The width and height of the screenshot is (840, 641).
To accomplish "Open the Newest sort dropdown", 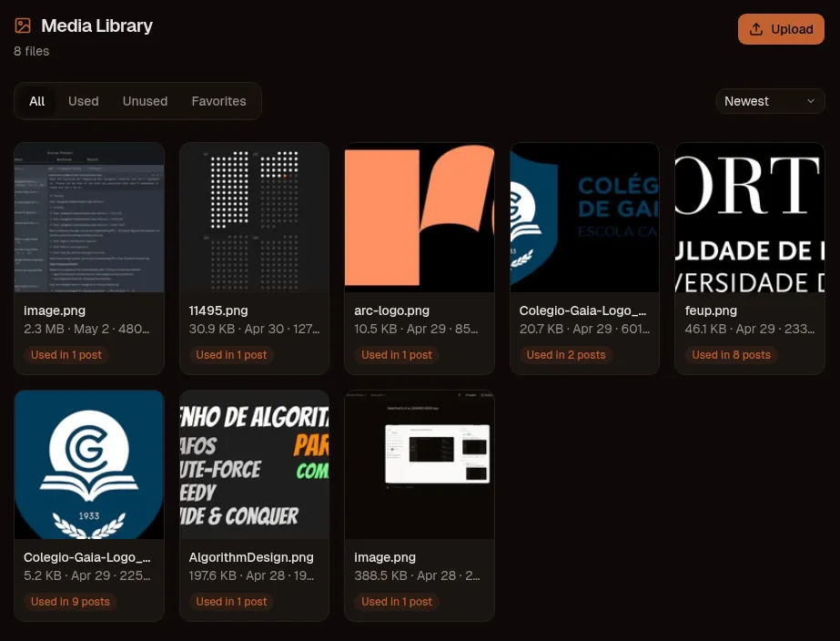I will tap(770, 101).
